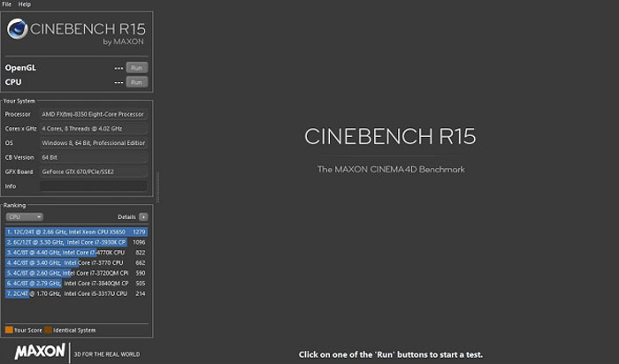Run the CPU benchmark test
Screen dimensions: 619x364
tap(136, 82)
